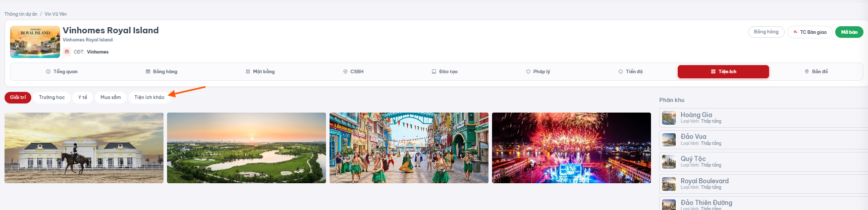Select the Tiện ích khác filter chip
Image resolution: width=868 pixels, height=210 pixels.
coord(149,97)
